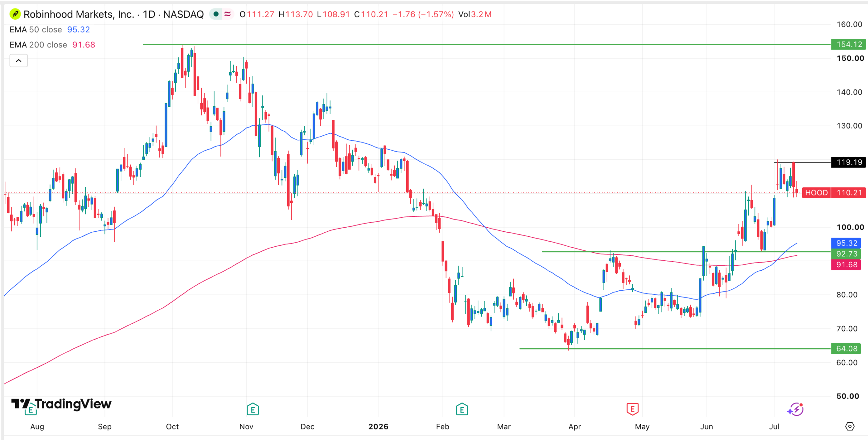
Task: Click the 2026 label on time axis
Action: 378,426
